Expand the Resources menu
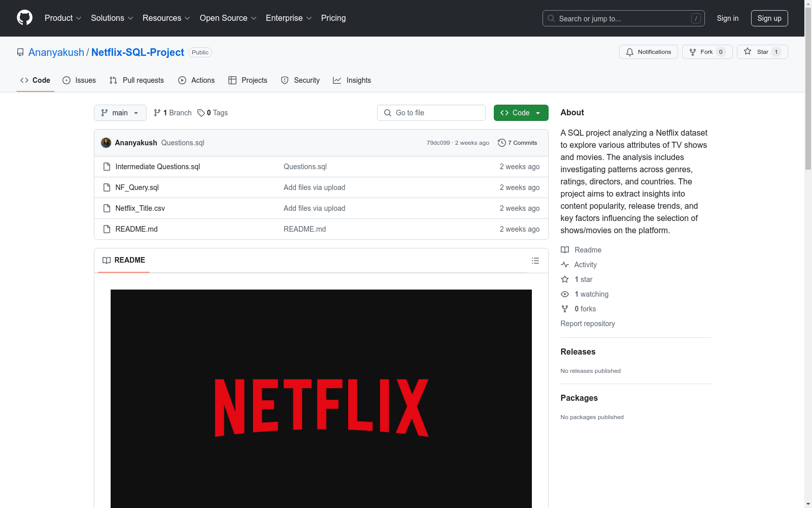This screenshot has height=508, width=812. 166,18
